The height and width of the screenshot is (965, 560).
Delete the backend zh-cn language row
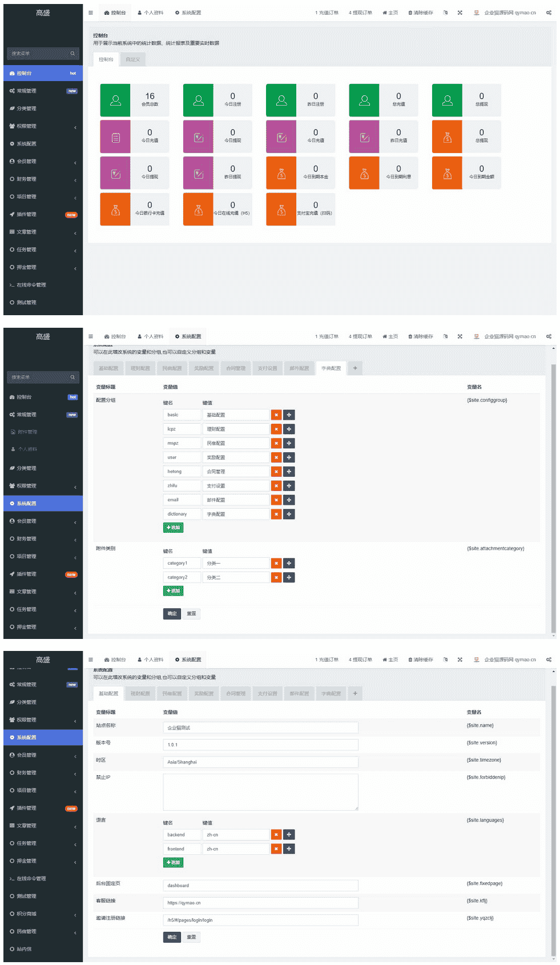click(x=276, y=835)
